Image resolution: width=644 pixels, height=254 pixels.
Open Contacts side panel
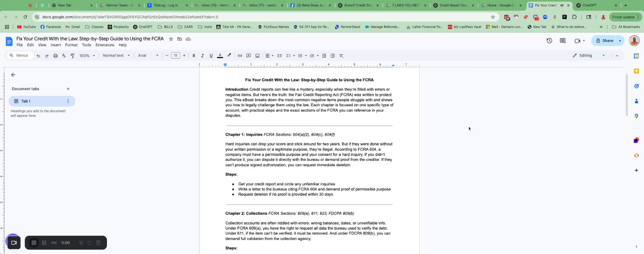[636, 101]
